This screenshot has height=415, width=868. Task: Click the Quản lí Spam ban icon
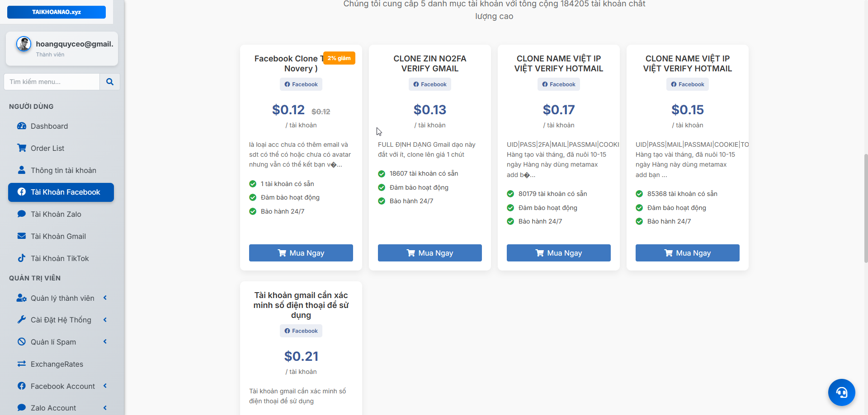pos(21,342)
